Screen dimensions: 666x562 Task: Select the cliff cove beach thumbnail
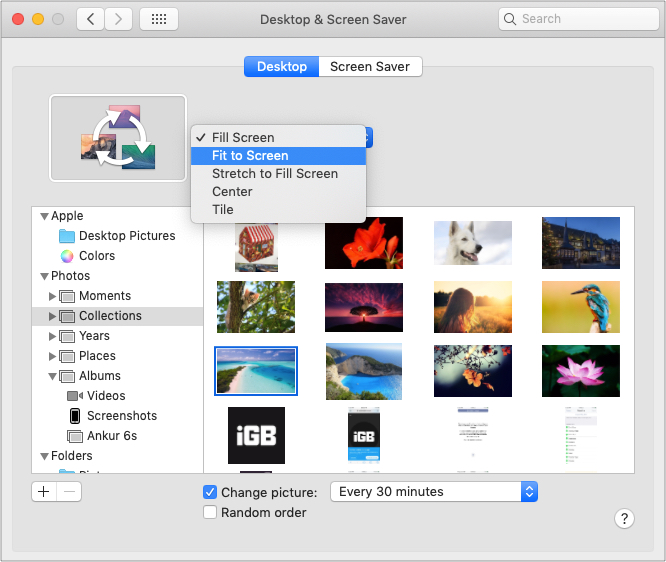[x=364, y=371]
